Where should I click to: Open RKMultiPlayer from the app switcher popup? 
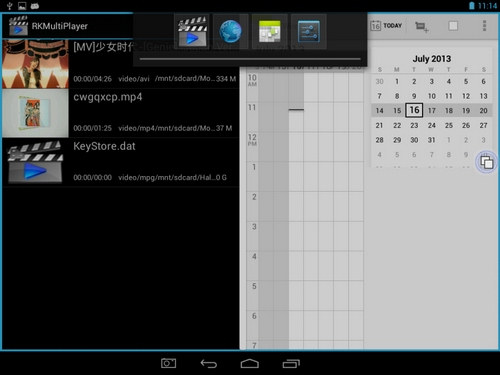[192, 32]
